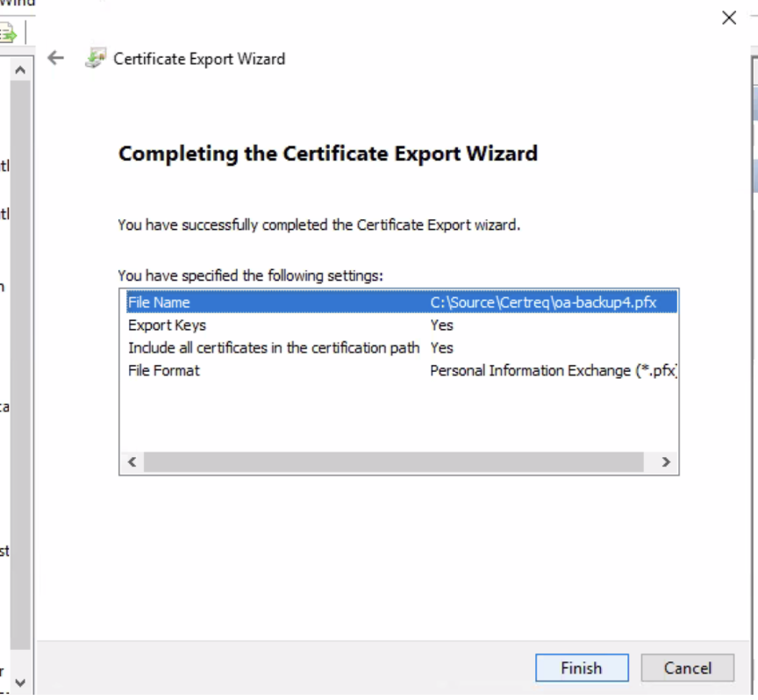Click the Export List toolbar icon with green arrow

[9, 34]
